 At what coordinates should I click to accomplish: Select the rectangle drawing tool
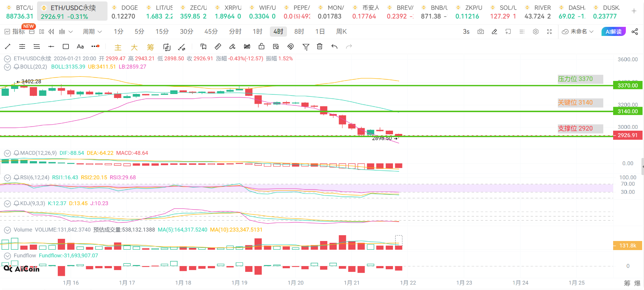point(66,46)
